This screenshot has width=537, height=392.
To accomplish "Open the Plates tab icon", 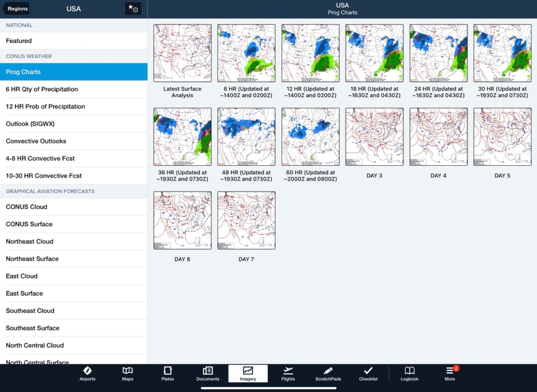I will click(167, 371).
